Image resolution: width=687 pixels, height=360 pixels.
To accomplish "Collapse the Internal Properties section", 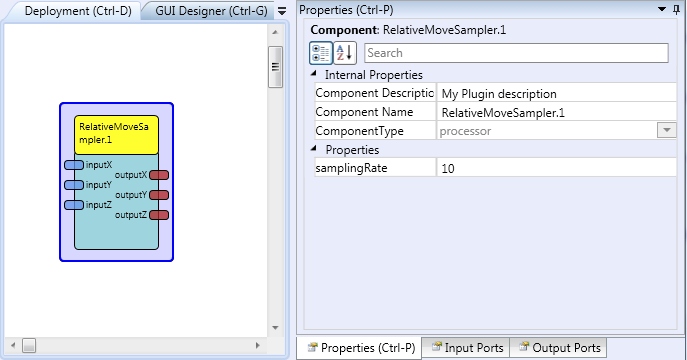I will (314, 74).
